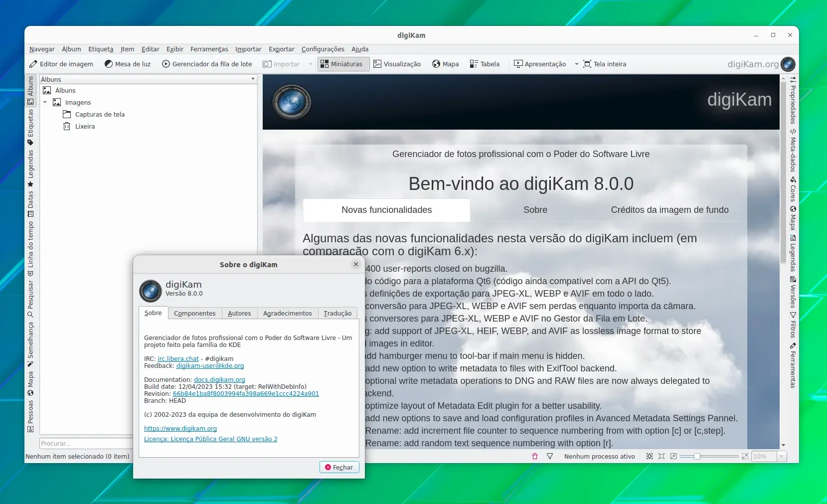Switch to Agradecimentos tab in About dialog
The height and width of the screenshot is (504, 827).
click(288, 313)
